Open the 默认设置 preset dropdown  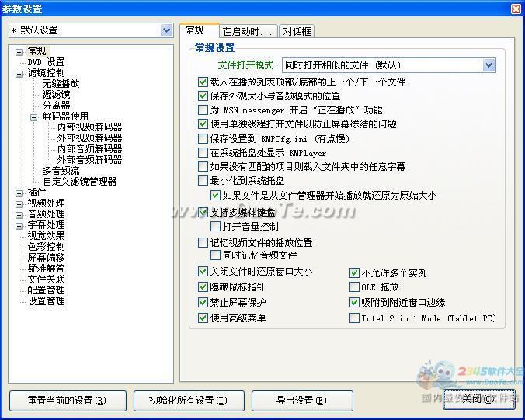click(166, 30)
